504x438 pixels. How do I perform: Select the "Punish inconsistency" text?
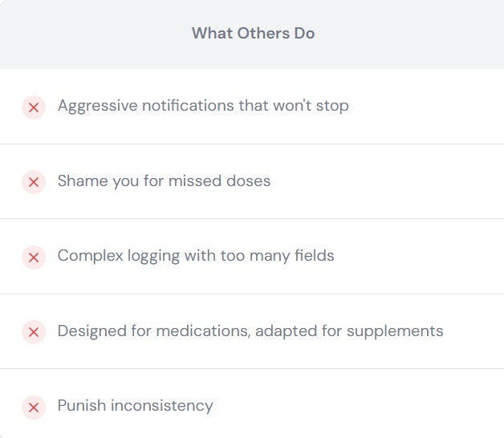coord(135,406)
